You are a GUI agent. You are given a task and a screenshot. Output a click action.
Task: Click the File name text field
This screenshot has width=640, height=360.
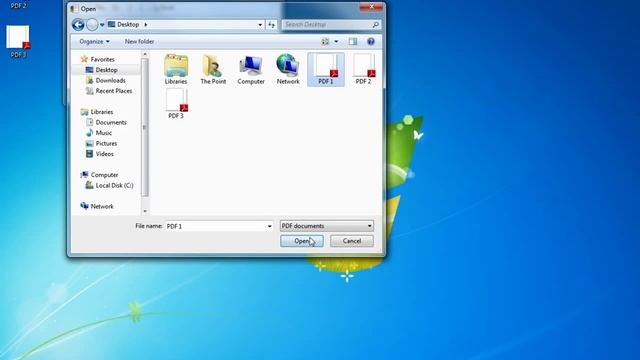(215, 226)
